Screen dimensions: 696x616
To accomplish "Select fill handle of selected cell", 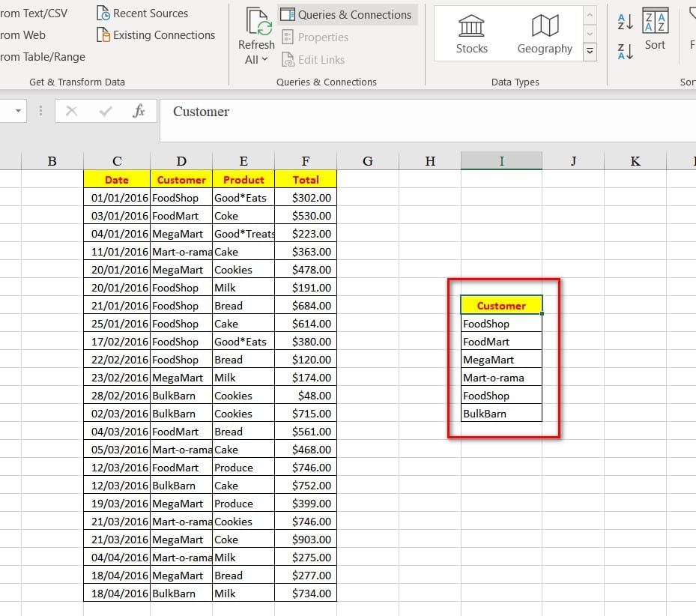I will (x=542, y=313).
